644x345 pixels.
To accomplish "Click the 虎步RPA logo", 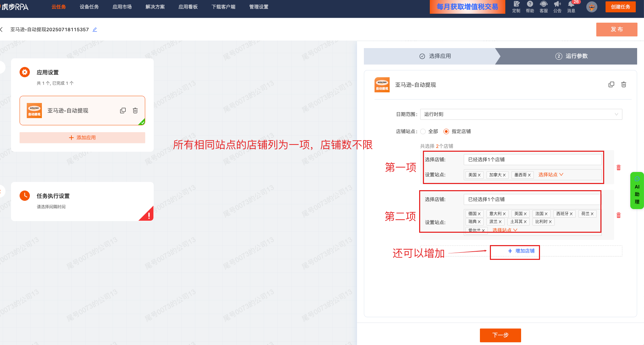I will (14, 7).
